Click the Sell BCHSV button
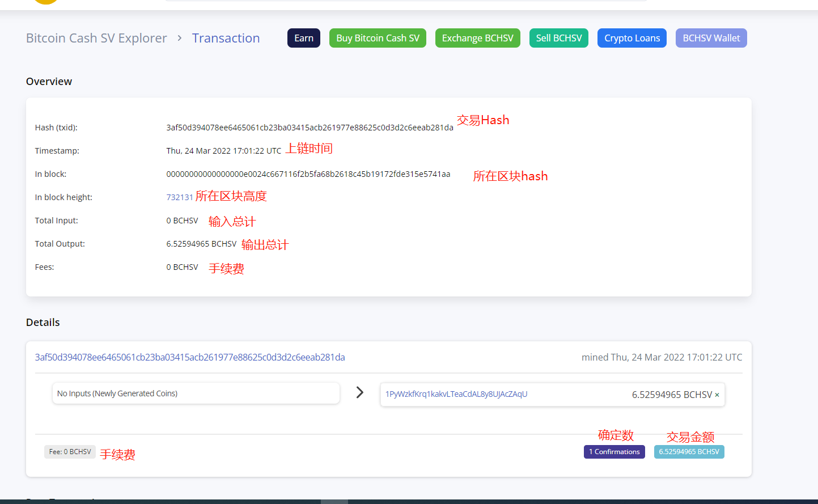 pyautogui.click(x=559, y=38)
